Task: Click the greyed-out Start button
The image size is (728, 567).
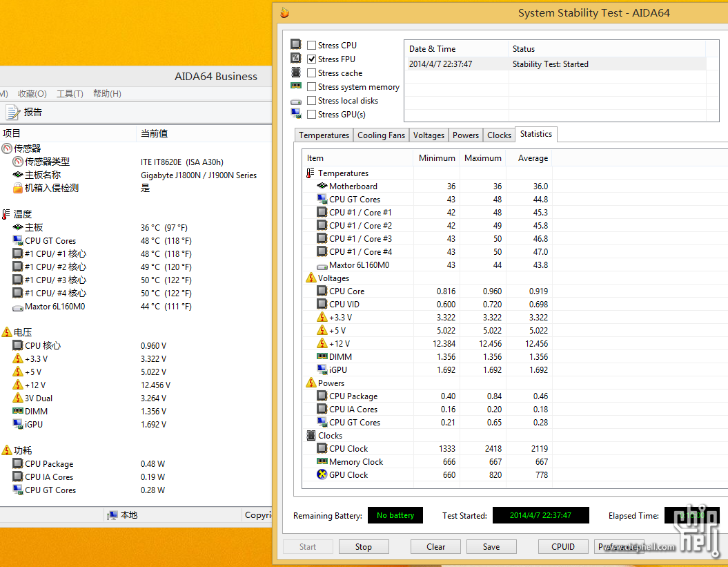Action: (x=308, y=547)
